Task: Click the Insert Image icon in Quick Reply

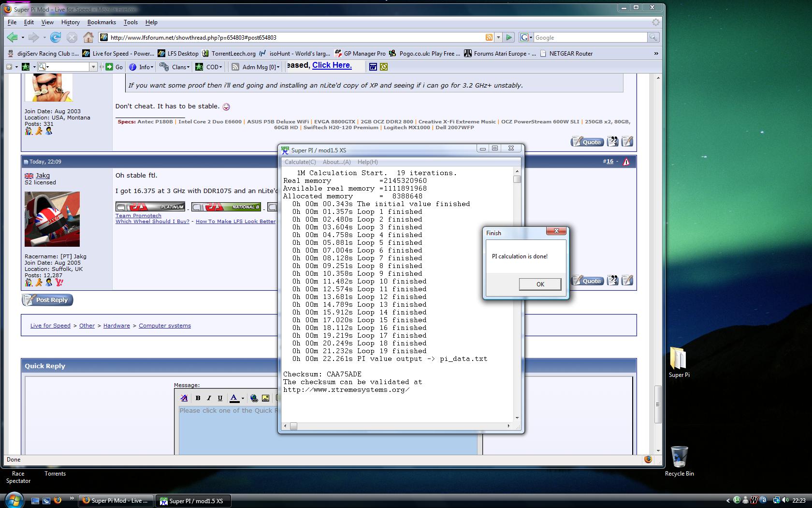Action: click(x=265, y=398)
